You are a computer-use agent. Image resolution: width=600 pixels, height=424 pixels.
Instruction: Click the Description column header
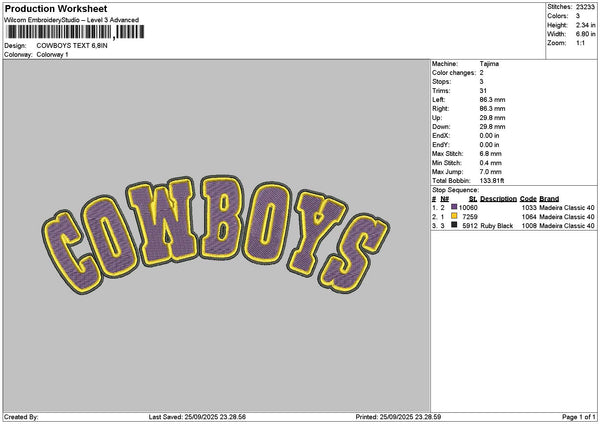498,199
